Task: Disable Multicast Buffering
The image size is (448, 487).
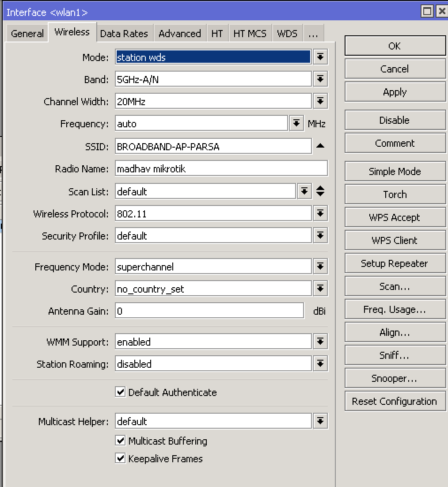Action: pos(120,441)
